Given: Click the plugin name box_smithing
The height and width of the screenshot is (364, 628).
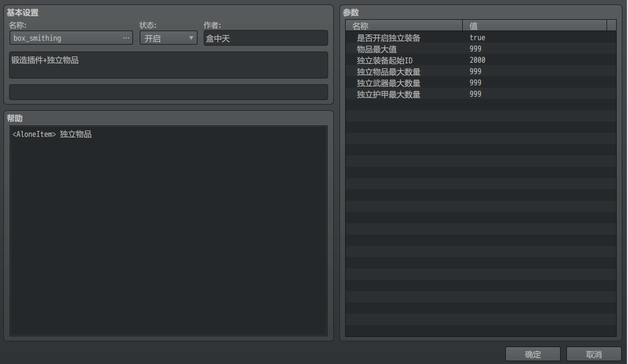Looking at the screenshot, I should click(x=37, y=38).
